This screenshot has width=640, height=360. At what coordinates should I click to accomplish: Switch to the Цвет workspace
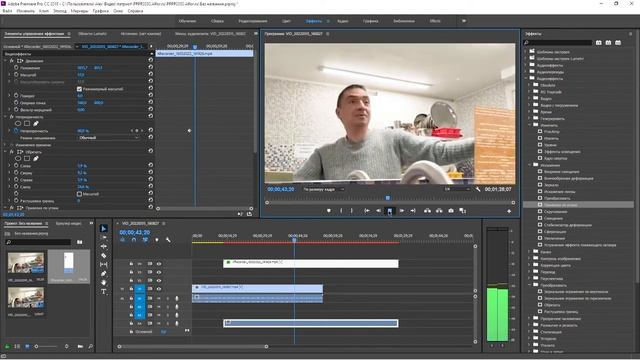pos(287,21)
